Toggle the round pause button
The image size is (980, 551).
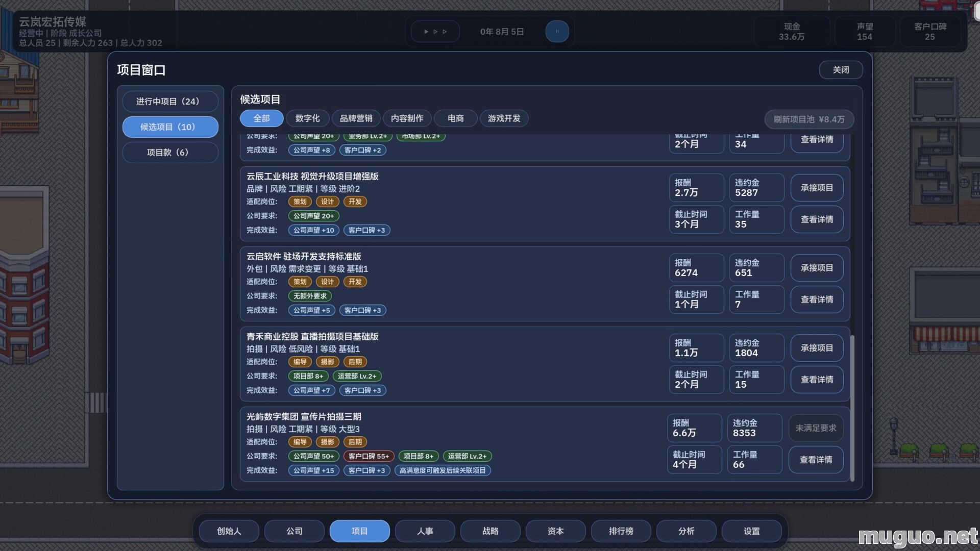pos(557,32)
